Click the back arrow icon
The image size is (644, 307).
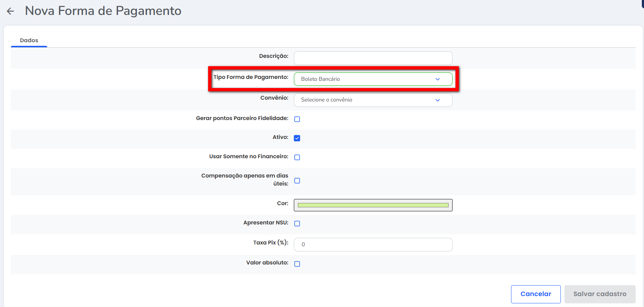tap(11, 11)
